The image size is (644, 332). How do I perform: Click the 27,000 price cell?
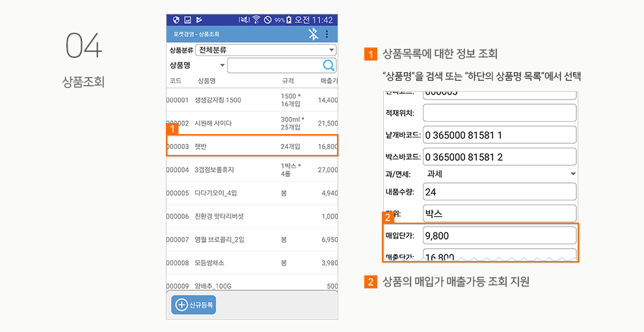(328, 170)
